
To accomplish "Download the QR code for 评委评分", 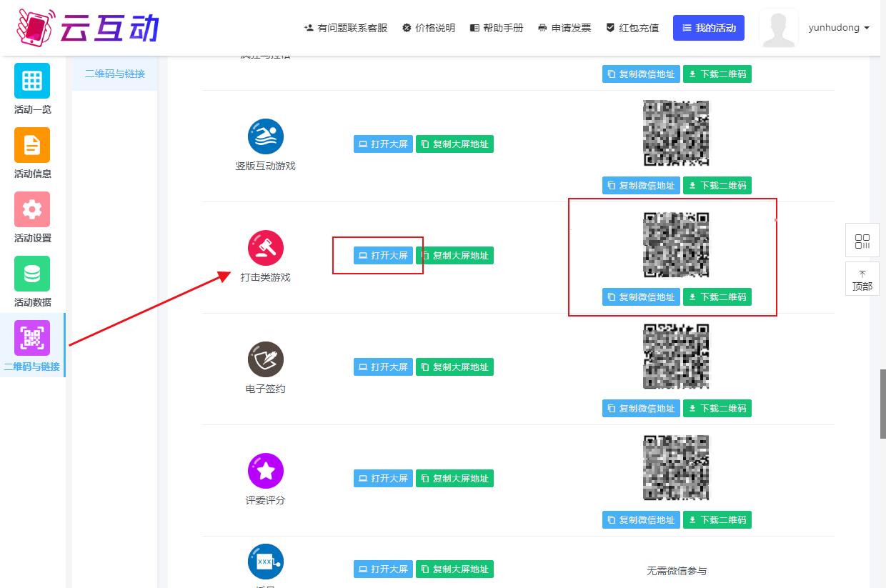I will 717,520.
